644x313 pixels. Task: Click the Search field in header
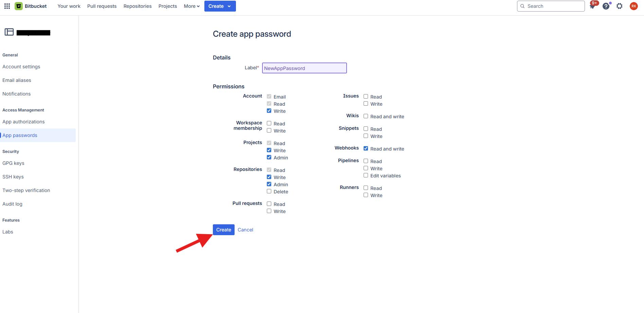tap(551, 6)
